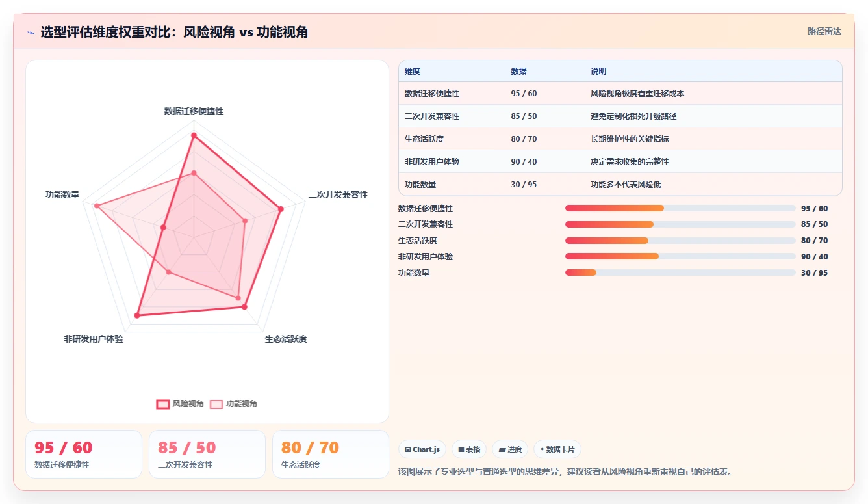Click 决定需求收集的完整性 description
The width and height of the screenshot is (868, 504).
tap(630, 162)
